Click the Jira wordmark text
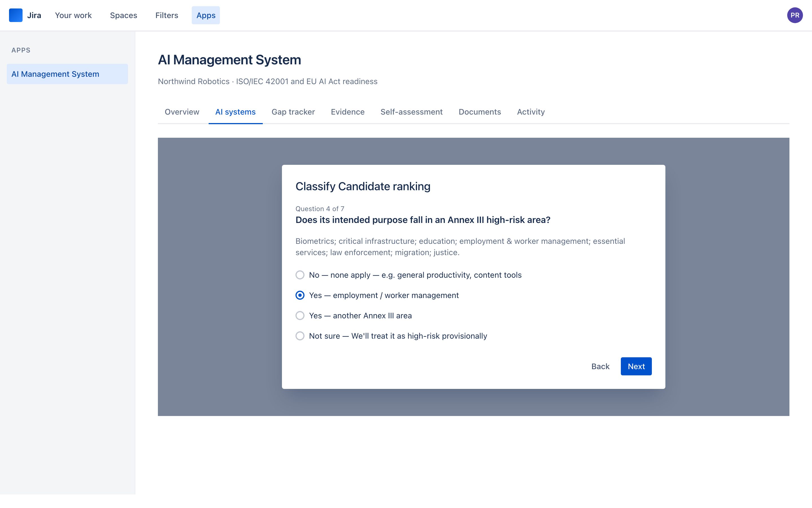The height and width of the screenshot is (508, 812). click(x=34, y=15)
